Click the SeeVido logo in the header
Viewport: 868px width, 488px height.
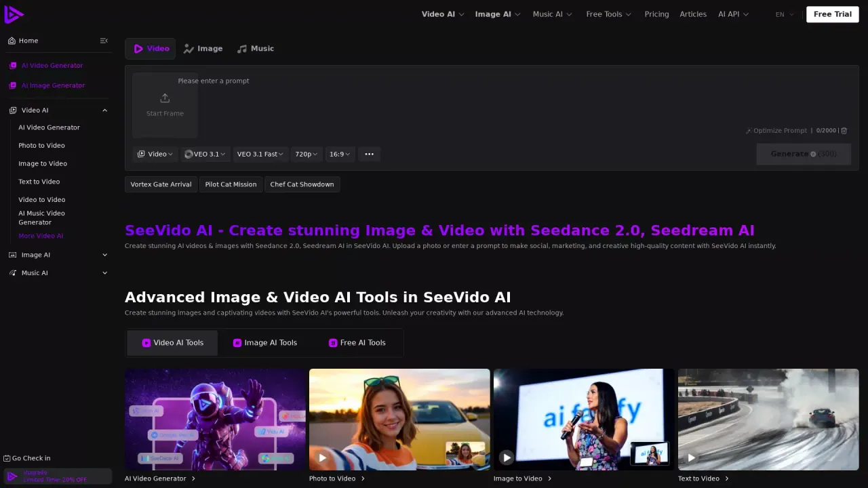click(14, 14)
